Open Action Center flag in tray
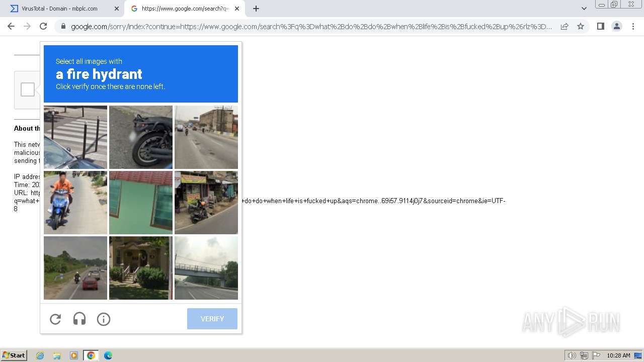This screenshot has width=644, height=362. (596, 355)
